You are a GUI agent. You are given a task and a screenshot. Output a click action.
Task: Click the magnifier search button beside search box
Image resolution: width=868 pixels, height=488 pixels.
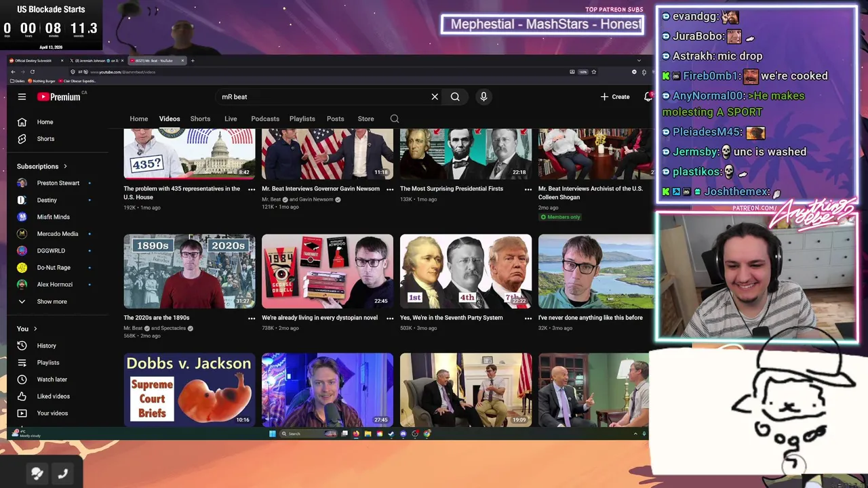(455, 97)
